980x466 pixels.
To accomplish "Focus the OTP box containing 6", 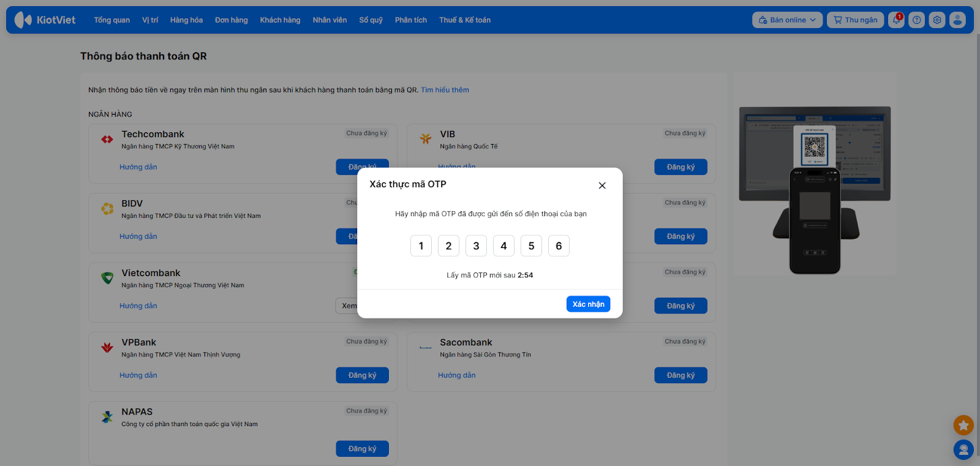I will [559, 246].
